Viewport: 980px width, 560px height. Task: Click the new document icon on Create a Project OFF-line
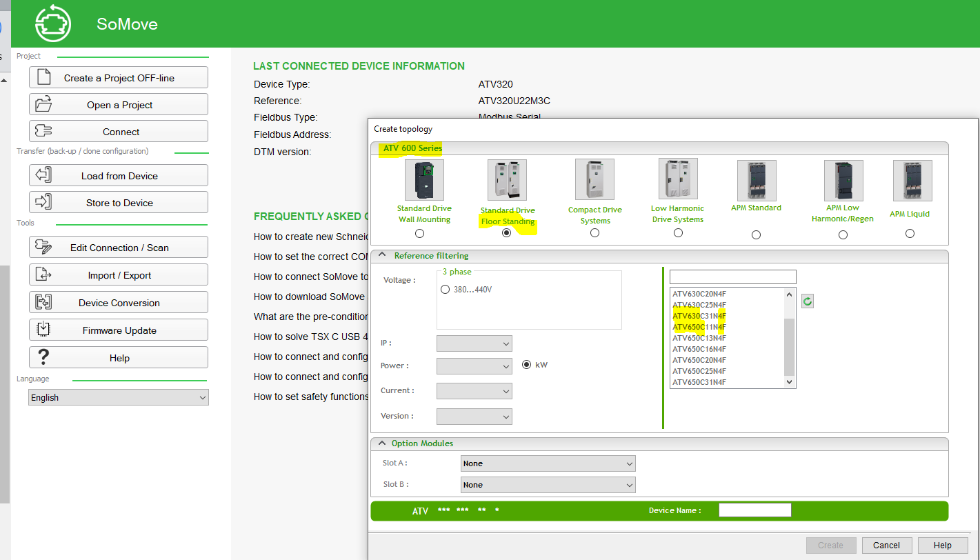click(43, 77)
